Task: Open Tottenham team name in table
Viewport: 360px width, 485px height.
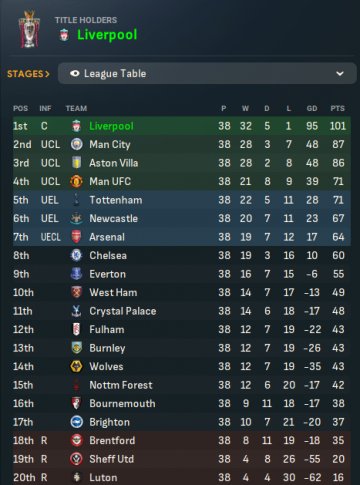Action: point(116,200)
